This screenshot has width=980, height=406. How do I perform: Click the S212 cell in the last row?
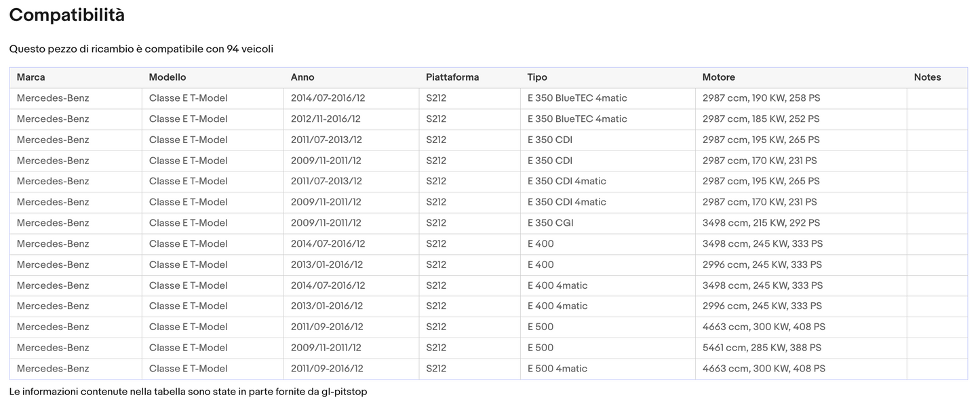[x=436, y=369]
